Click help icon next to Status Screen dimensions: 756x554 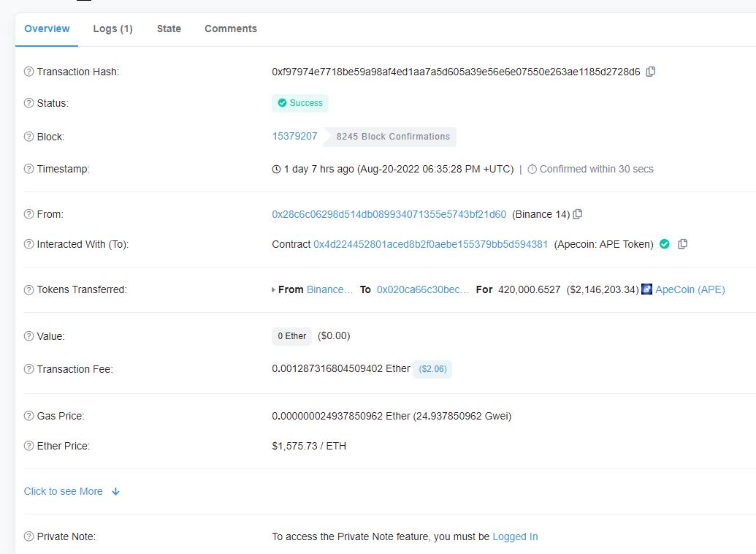point(29,103)
